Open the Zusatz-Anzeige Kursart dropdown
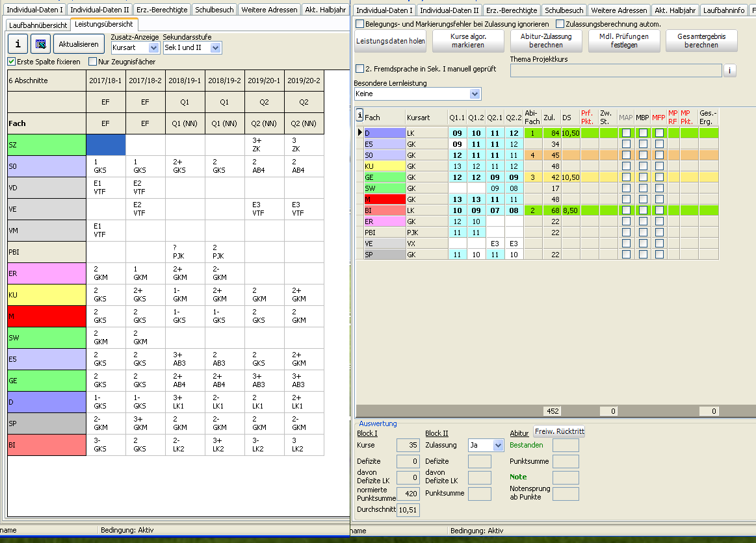Viewport: 756px width, 543px height. 153,47
